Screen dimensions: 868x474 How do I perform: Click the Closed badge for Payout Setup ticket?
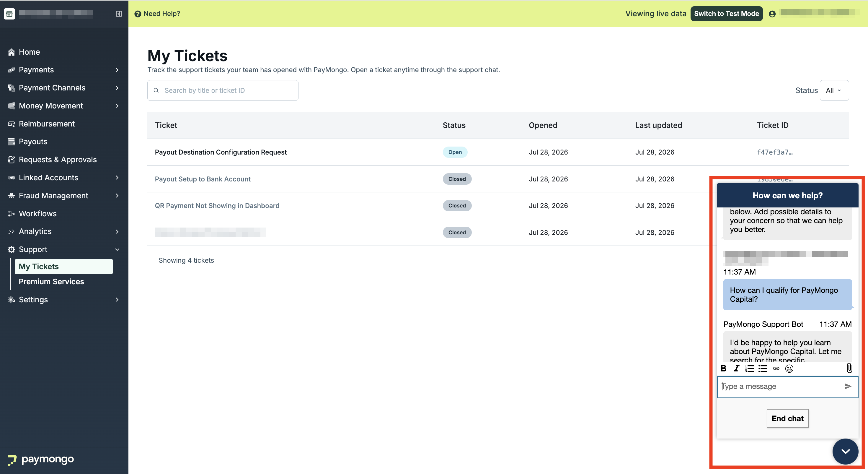[x=457, y=179]
